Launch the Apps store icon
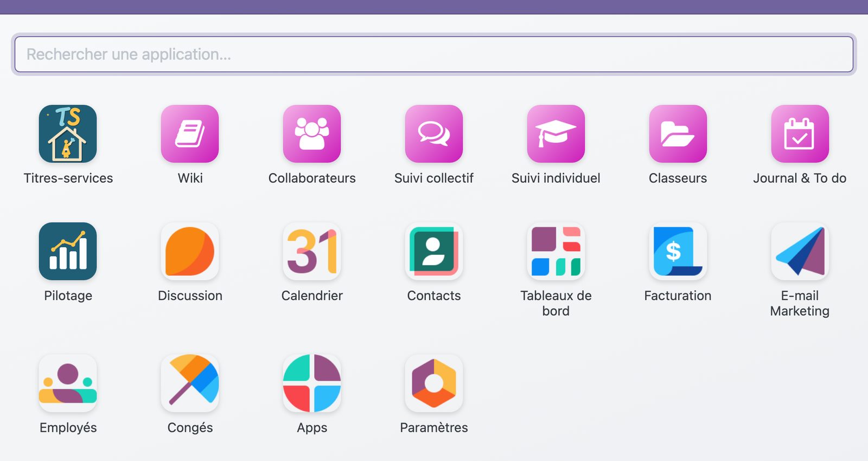 (x=312, y=383)
